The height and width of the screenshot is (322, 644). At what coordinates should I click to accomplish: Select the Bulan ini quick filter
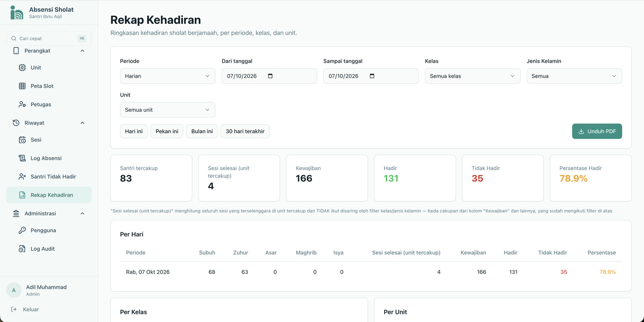202,131
